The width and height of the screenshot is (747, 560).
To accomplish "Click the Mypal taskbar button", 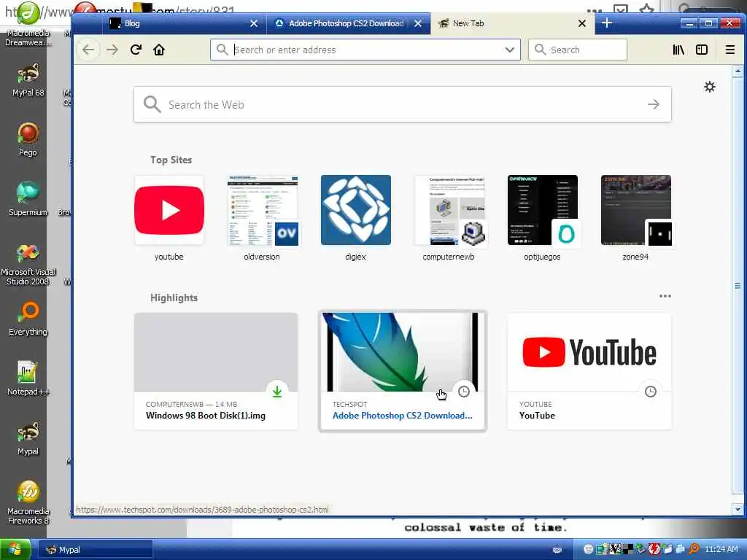I will (x=96, y=550).
